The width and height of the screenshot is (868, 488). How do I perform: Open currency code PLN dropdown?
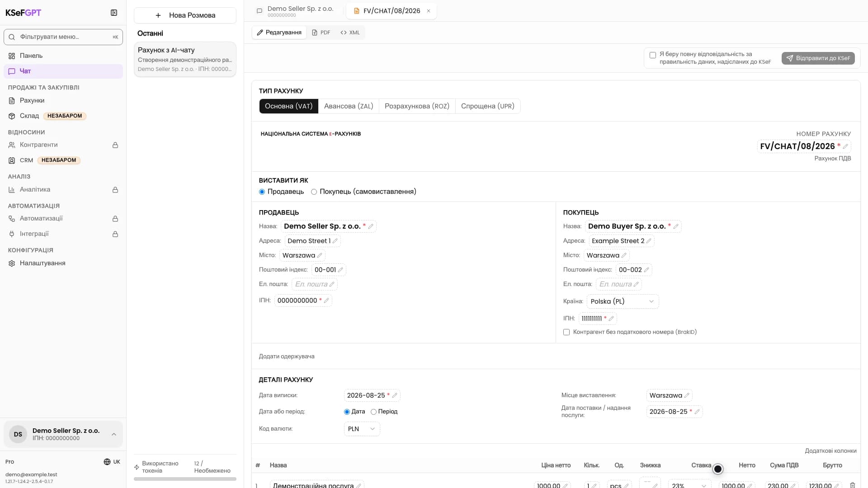click(x=362, y=429)
